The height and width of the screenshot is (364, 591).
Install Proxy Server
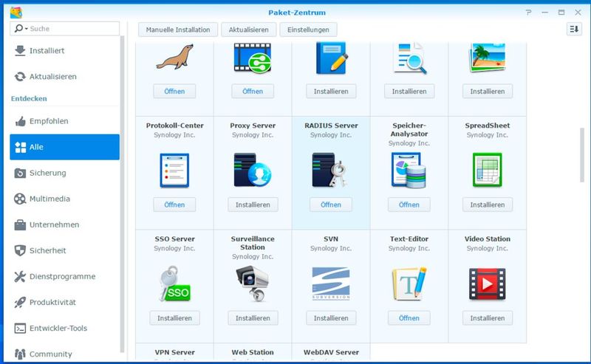click(253, 205)
